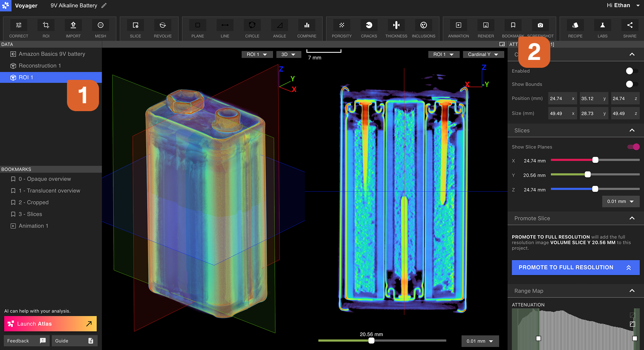Open the Cardinal Y view dropdown
The width and height of the screenshot is (644, 350).
point(483,55)
